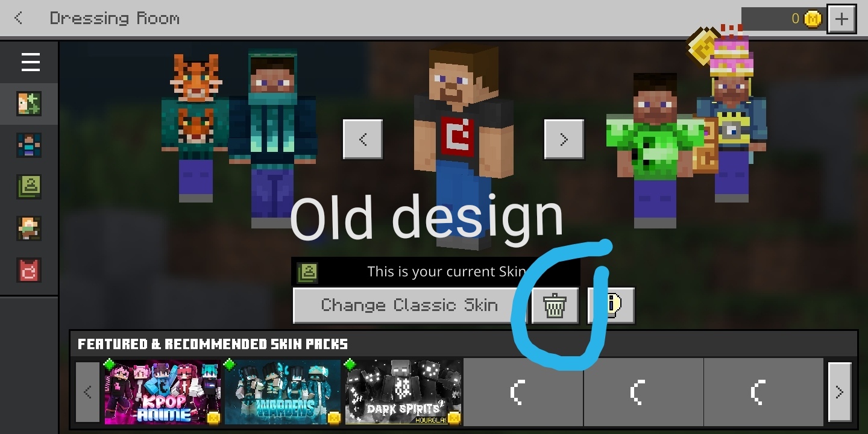Select the first sidebar tab with sparkle character icon

(29, 104)
